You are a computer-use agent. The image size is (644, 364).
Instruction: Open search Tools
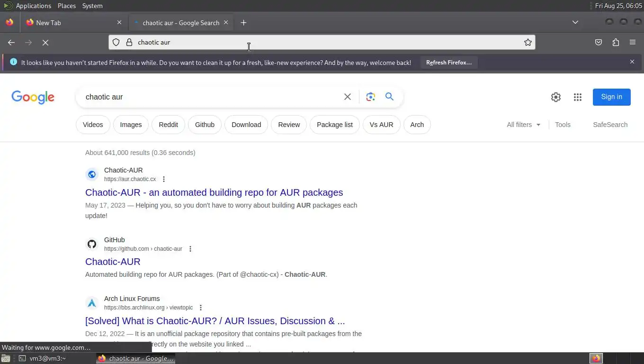pos(563,125)
